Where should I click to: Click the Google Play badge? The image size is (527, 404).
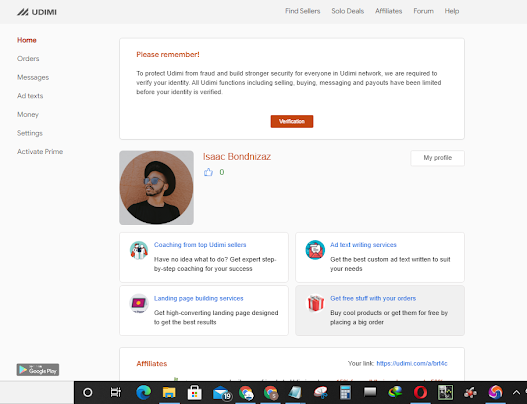click(x=38, y=370)
